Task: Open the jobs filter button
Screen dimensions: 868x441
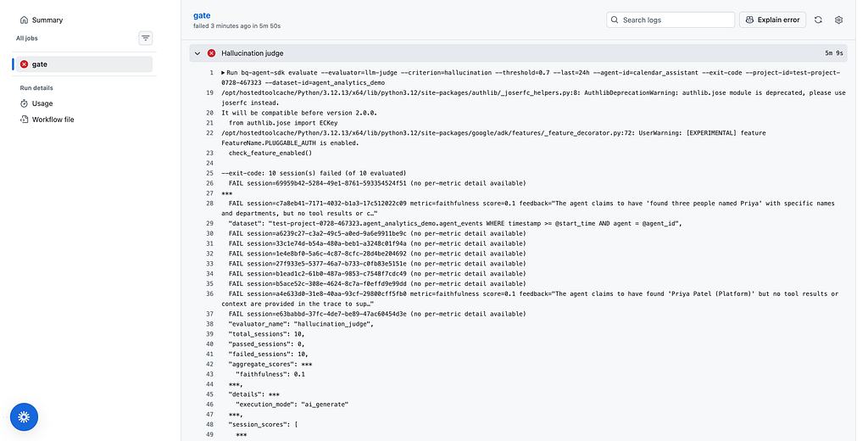Action: (146, 38)
